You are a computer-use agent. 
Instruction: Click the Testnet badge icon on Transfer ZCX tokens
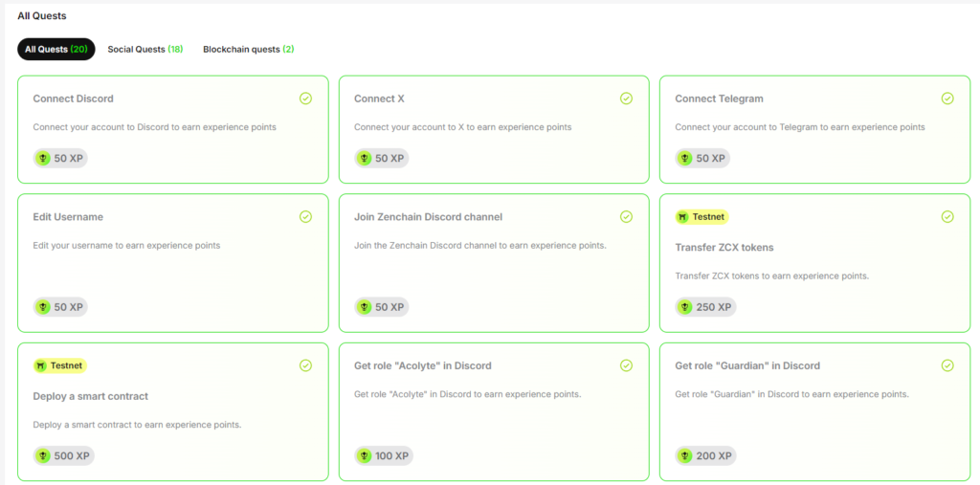click(682, 217)
